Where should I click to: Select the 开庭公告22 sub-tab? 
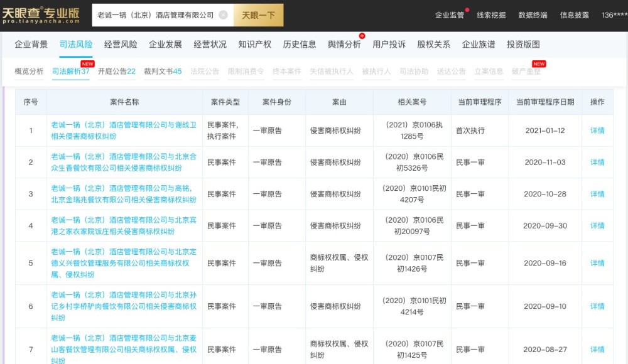point(117,72)
